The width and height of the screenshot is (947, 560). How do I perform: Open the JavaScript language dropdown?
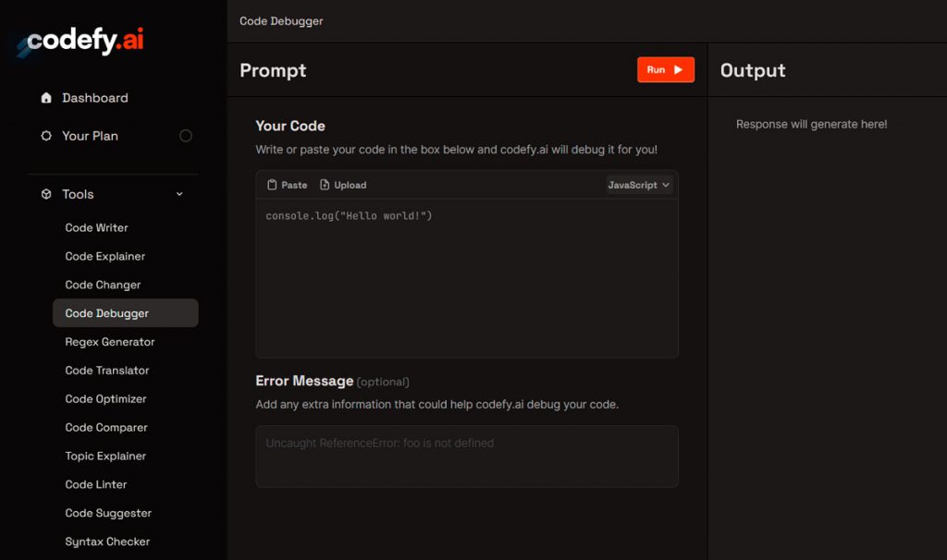click(x=638, y=185)
